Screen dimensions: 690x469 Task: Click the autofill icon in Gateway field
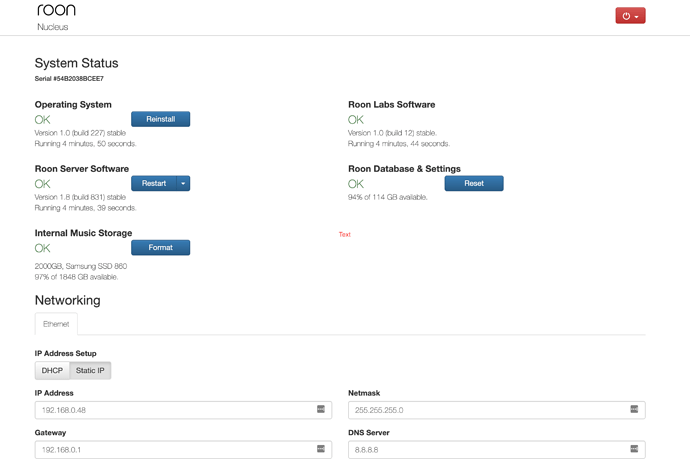coord(321,449)
